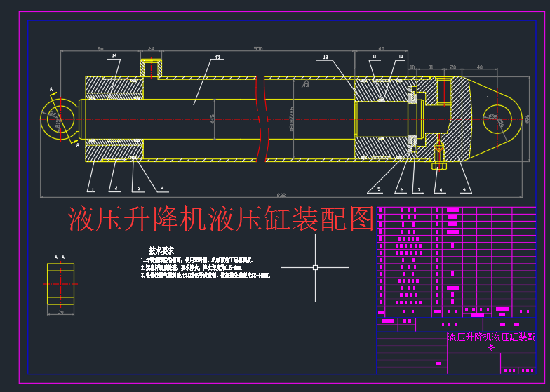Select the 30 dimension under A-A view
This screenshot has width=550, height=392.
60,312
